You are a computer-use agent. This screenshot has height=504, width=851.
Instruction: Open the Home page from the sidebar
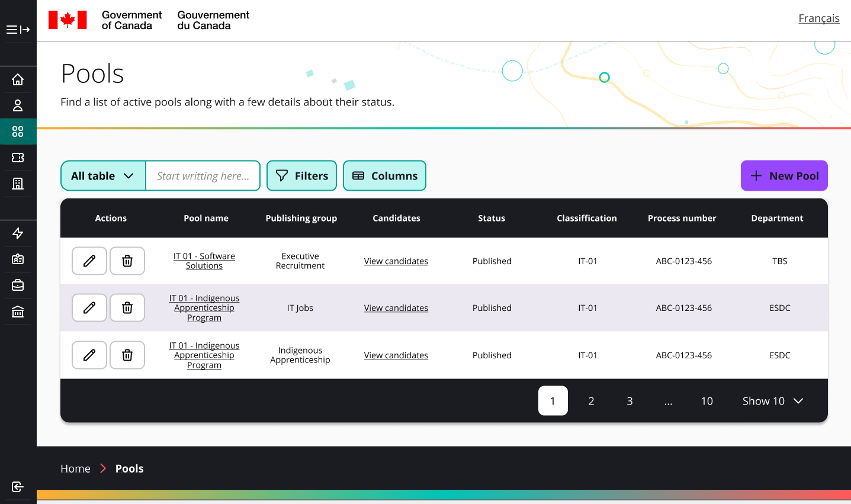(x=18, y=79)
